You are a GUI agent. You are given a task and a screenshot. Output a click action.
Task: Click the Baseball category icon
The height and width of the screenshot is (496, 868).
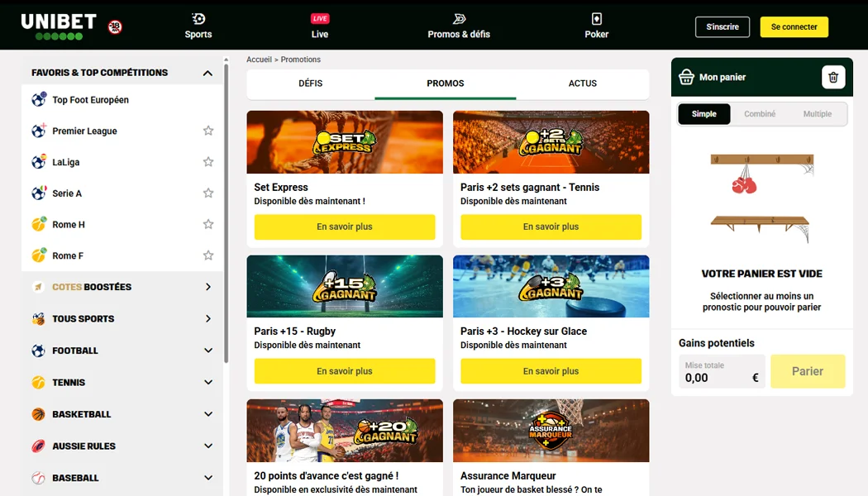click(38, 478)
